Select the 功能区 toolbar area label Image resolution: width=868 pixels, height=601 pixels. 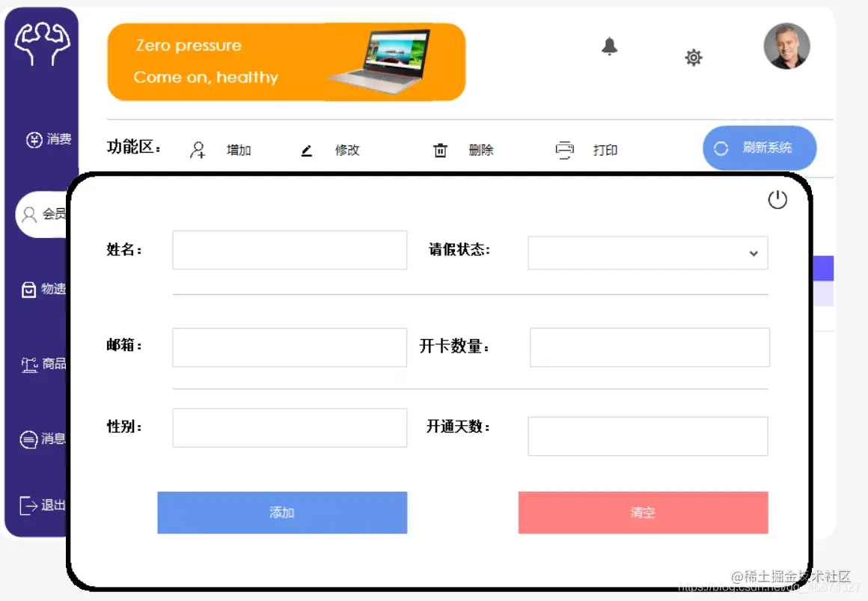point(132,146)
